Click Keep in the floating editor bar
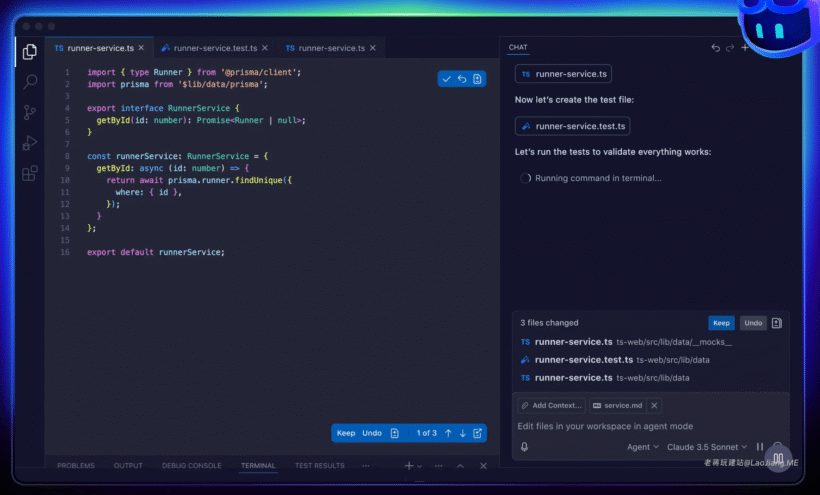 pyautogui.click(x=346, y=433)
